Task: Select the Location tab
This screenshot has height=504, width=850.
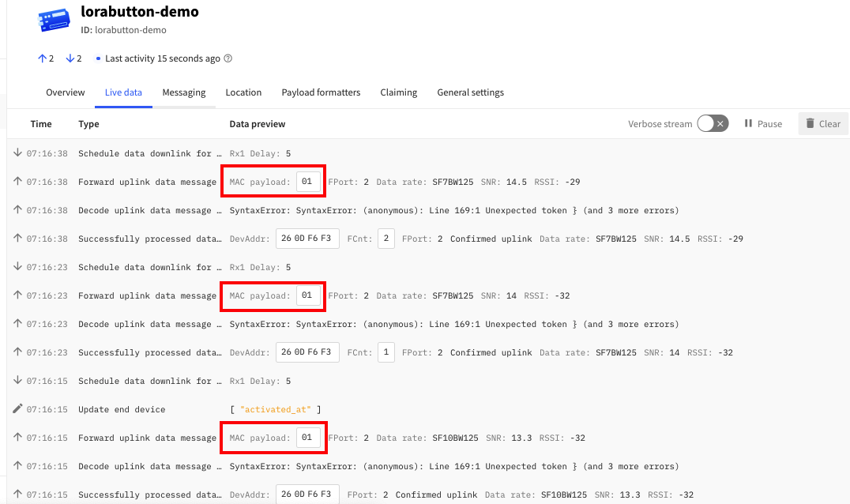Action: coord(243,92)
